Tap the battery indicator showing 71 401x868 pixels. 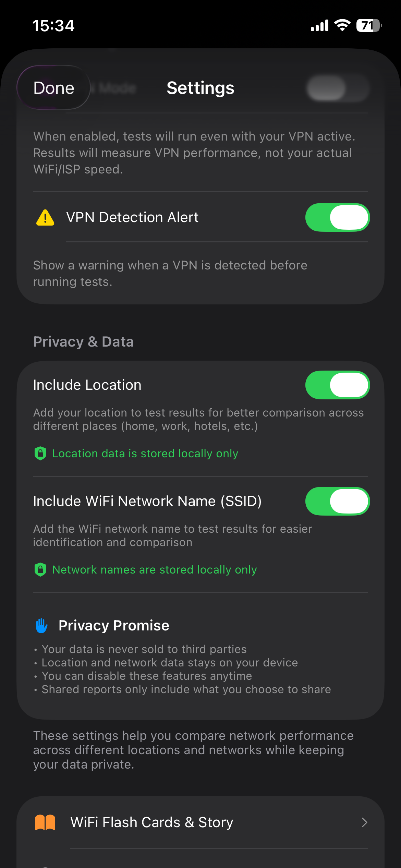[369, 25]
